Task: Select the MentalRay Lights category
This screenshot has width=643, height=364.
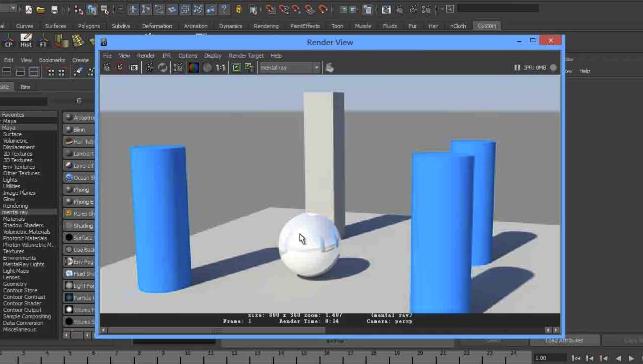Action: coord(23,264)
